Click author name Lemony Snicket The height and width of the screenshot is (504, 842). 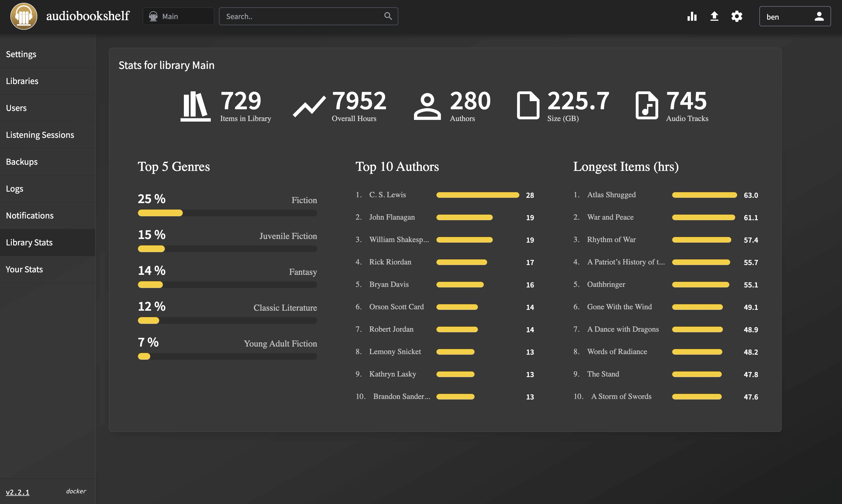click(395, 352)
